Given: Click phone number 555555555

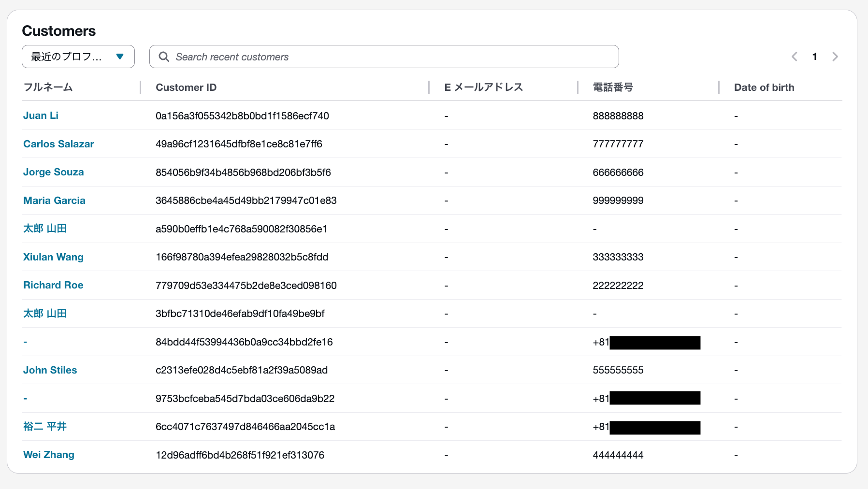Looking at the screenshot, I should 618,370.
